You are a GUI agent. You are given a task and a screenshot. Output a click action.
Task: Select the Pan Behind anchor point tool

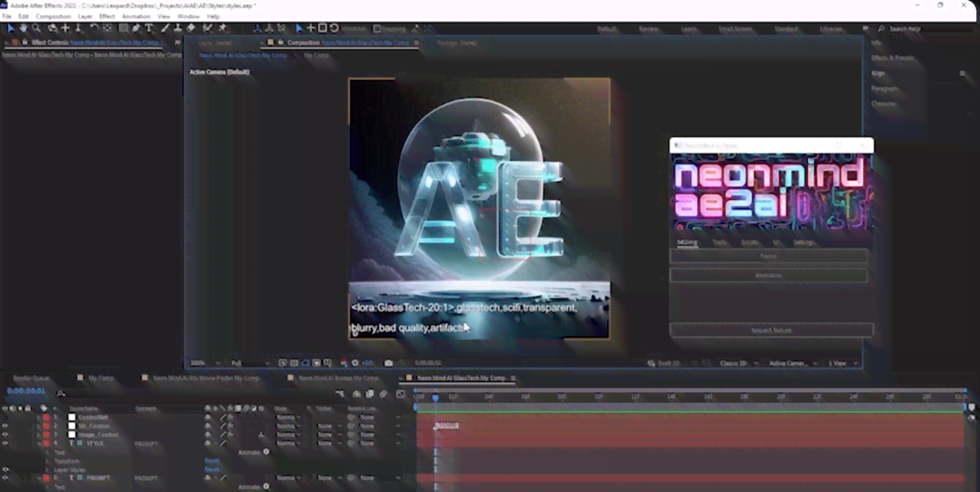[x=108, y=28]
